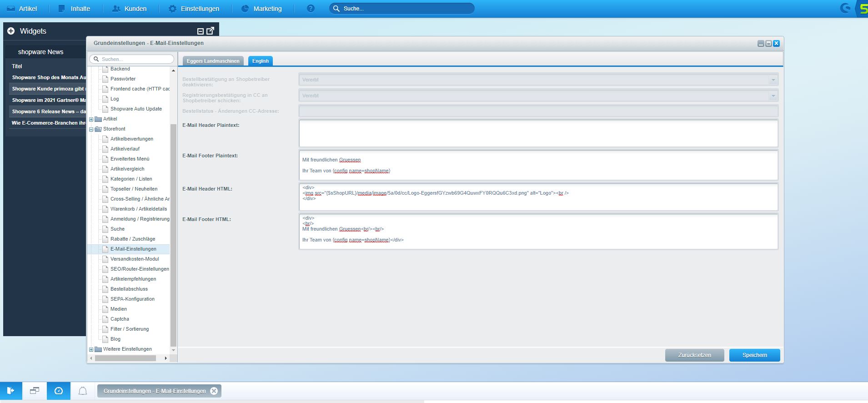Click the settings tree vertical scrollbar
Image resolution: width=868 pixels, height=403 pixels.
click(x=173, y=227)
